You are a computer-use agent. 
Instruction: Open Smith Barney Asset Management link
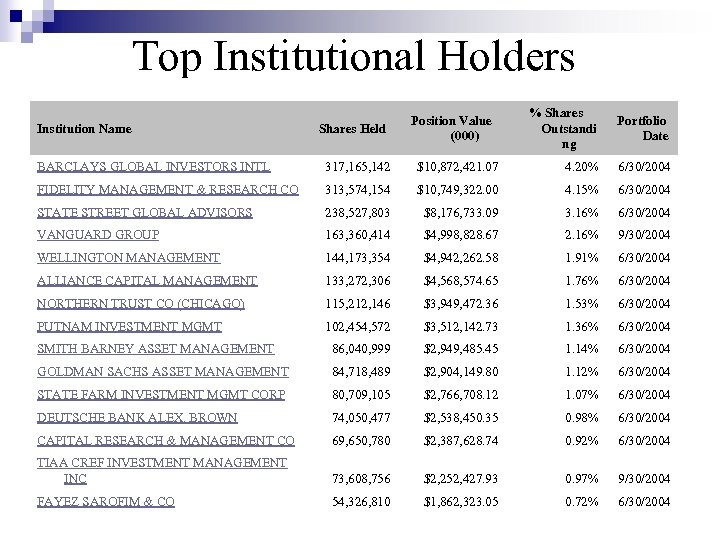155,349
